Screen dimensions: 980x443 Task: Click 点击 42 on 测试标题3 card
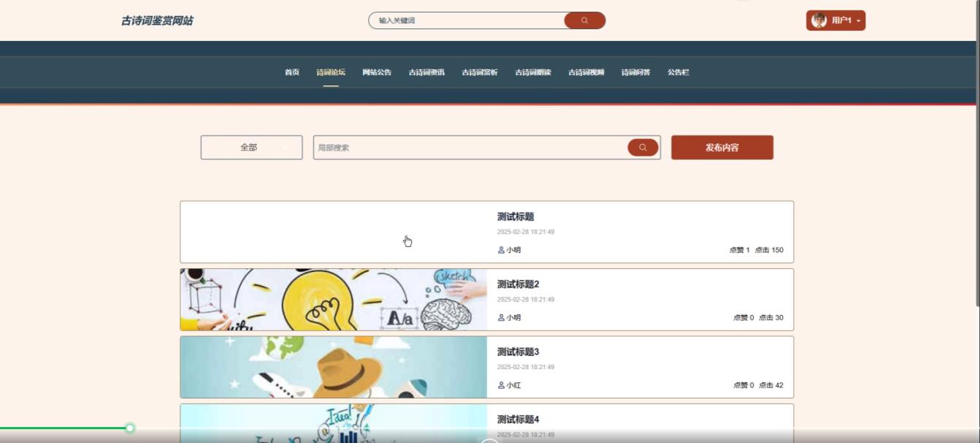pos(771,385)
